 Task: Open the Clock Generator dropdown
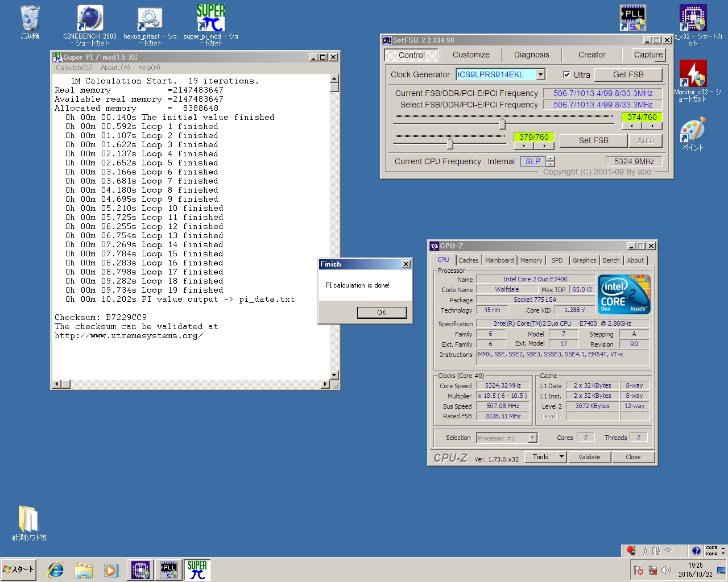pos(541,74)
